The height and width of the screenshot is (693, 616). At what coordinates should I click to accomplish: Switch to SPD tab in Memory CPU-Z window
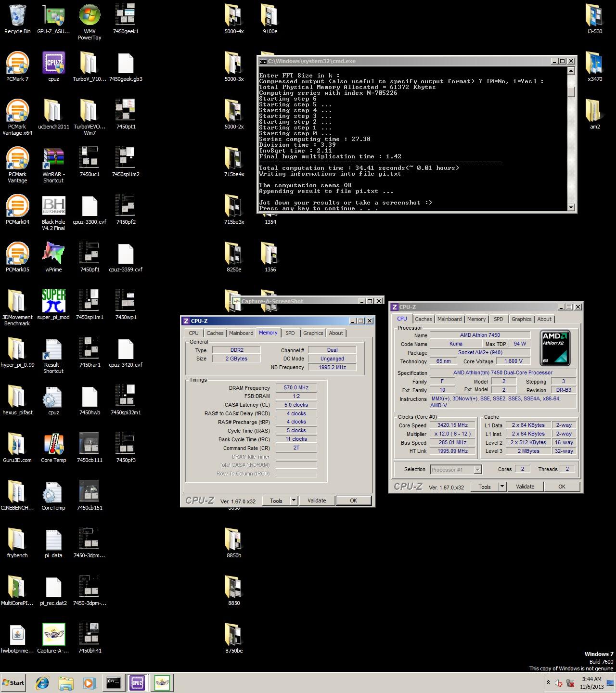coord(290,333)
